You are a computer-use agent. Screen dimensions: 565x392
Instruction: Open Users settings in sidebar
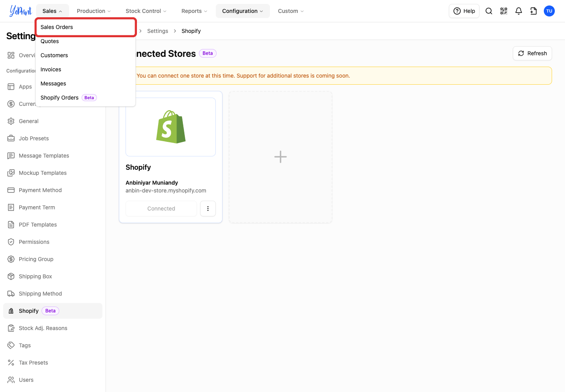53,380
